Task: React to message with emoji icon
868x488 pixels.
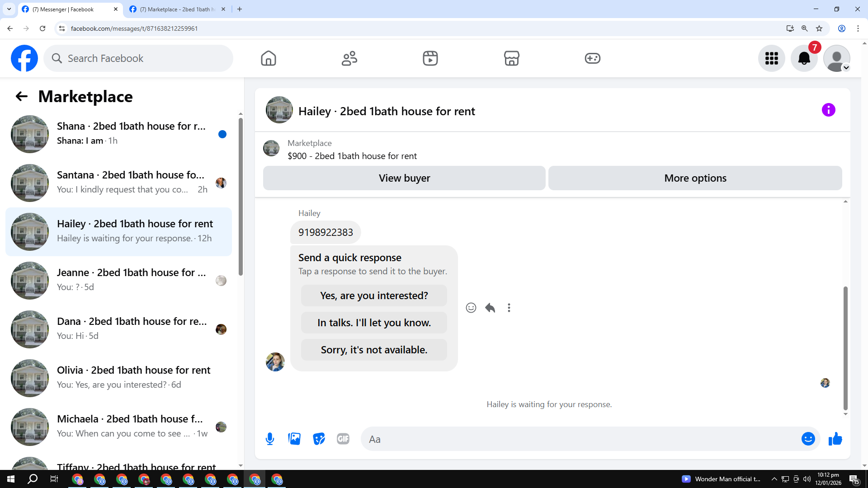Action: pyautogui.click(x=471, y=308)
